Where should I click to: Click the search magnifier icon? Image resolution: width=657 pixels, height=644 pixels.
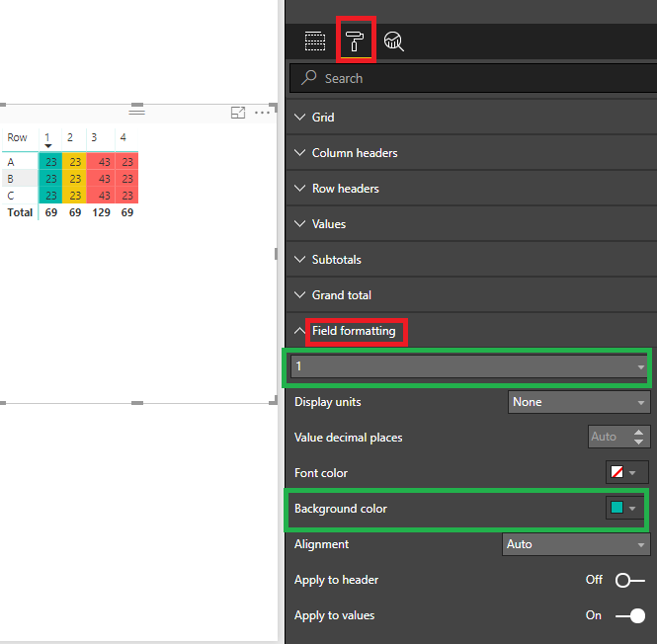click(x=309, y=78)
